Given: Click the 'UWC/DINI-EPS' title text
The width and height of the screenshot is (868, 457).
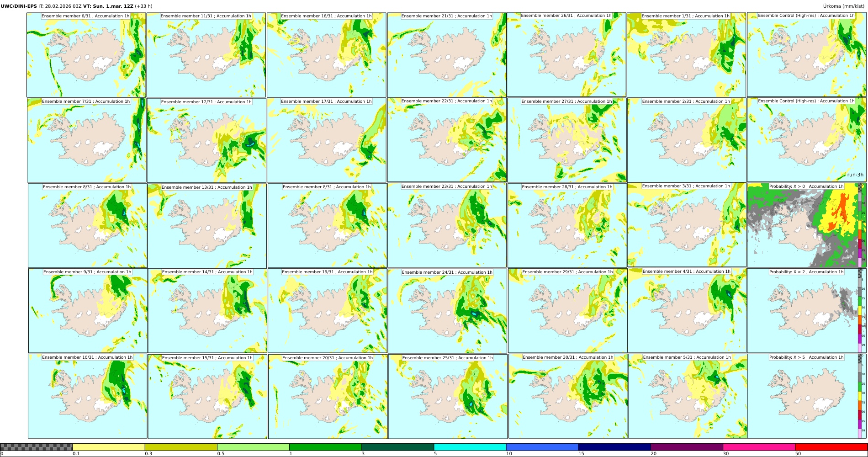Looking at the screenshot, I should click(x=19, y=6).
